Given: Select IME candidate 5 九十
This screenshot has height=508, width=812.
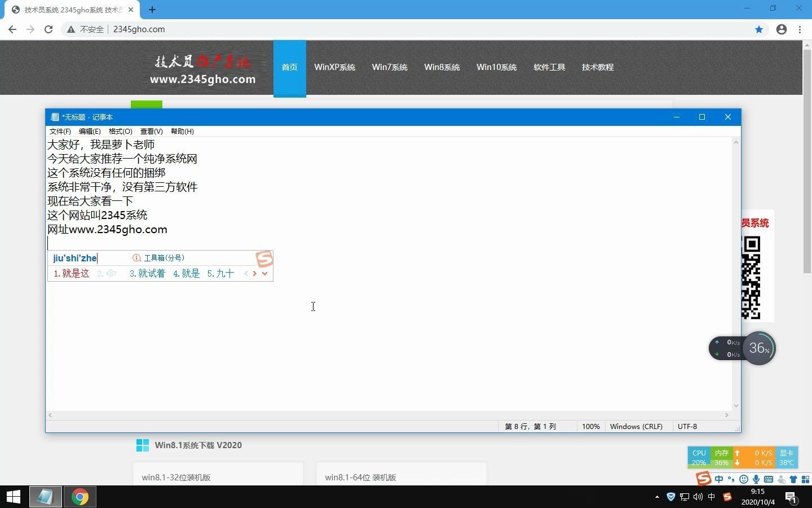Looking at the screenshot, I should click(220, 273).
